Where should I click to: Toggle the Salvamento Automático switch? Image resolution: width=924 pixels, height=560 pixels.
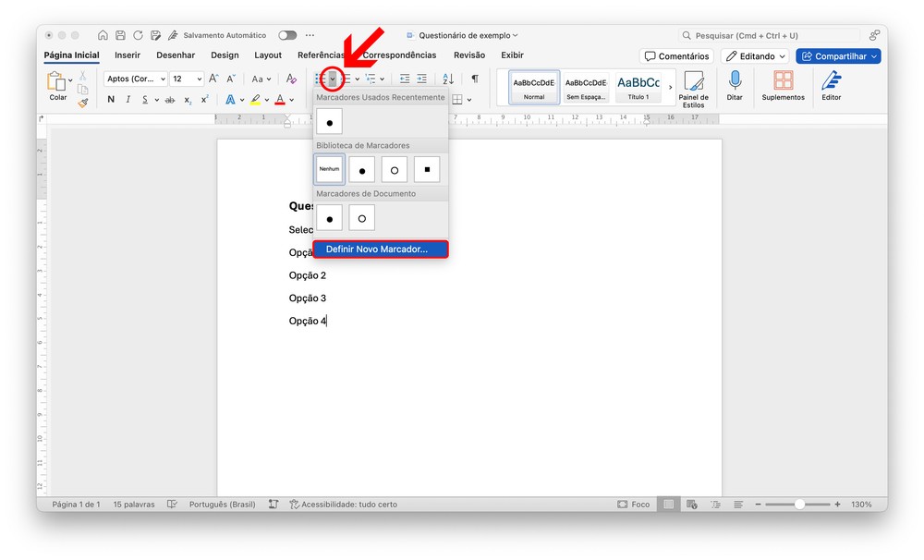[287, 35]
